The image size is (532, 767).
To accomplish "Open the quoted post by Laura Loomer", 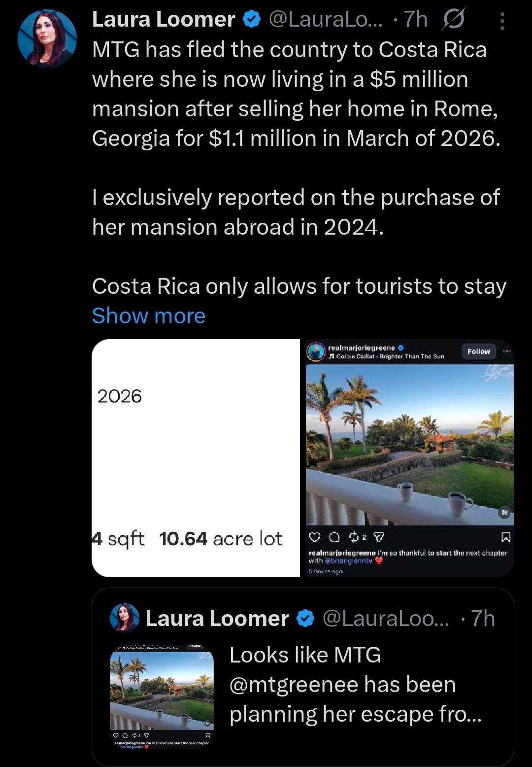I will coord(303,677).
